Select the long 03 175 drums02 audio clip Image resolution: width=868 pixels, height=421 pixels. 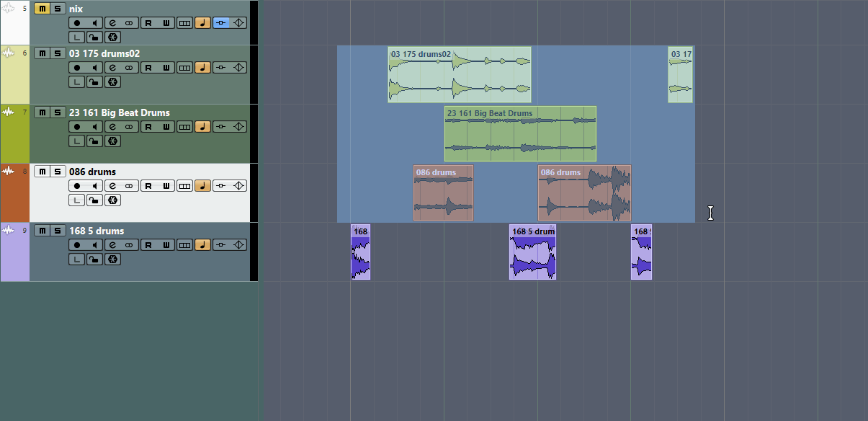(x=460, y=75)
